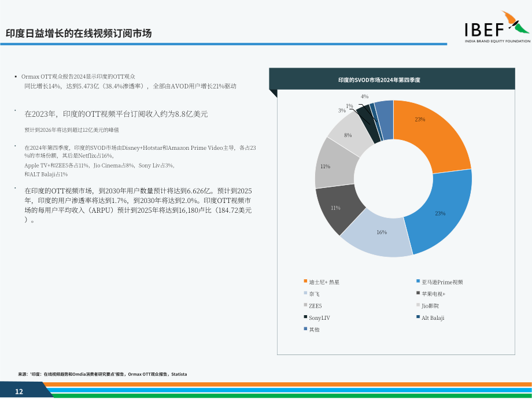This screenshot has width=532, height=399.
Task: Click legend label SonyLIV
Action: coord(319,318)
